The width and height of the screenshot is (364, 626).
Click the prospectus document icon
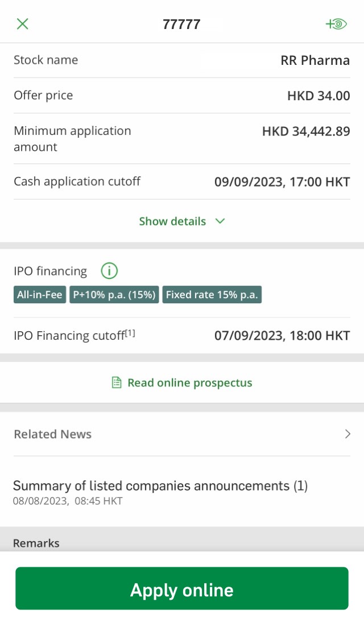coord(116,382)
